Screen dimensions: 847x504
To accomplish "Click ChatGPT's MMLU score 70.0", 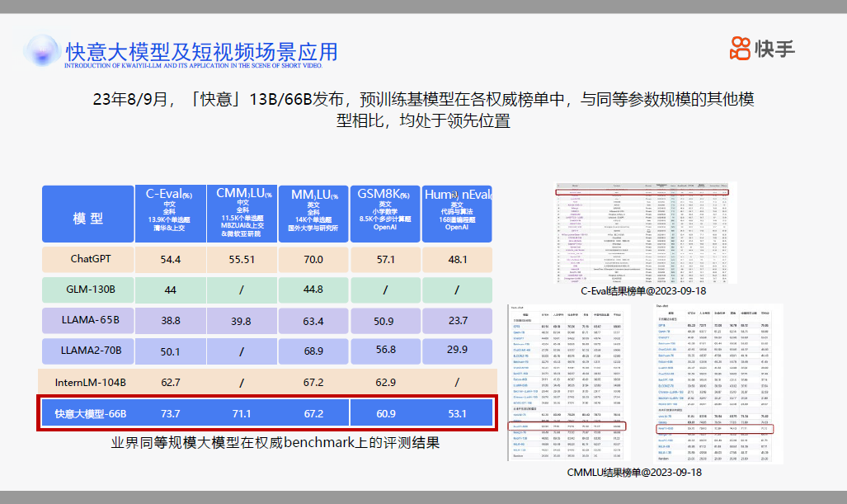I will tap(313, 259).
